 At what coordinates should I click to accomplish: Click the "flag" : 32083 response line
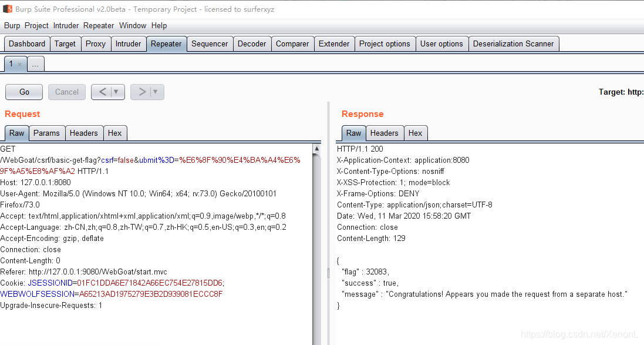click(x=365, y=272)
